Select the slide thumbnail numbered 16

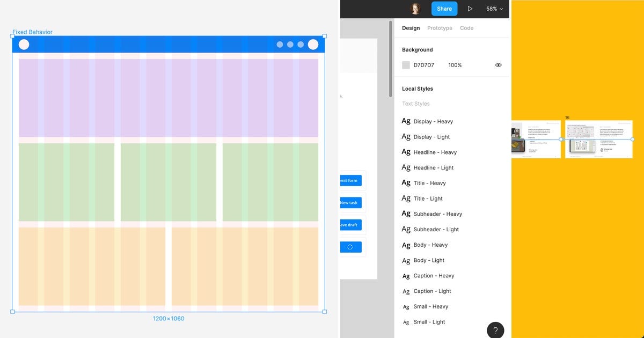tap(598, 139)
